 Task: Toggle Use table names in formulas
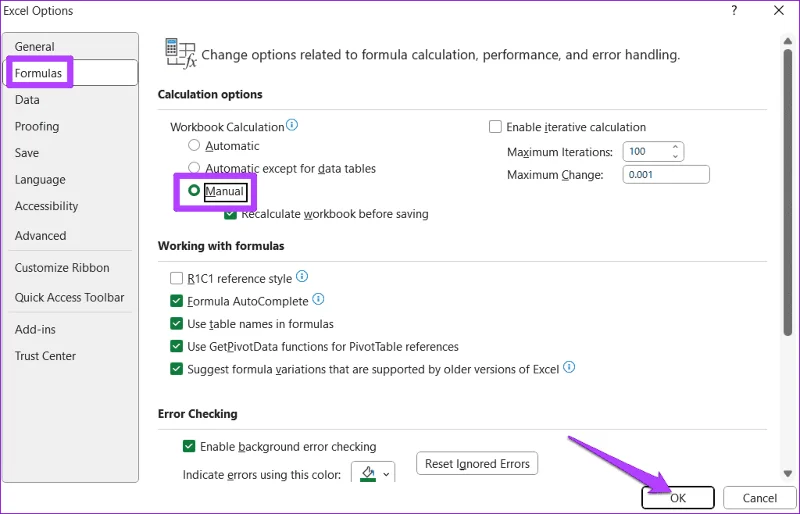(x=177, y=324)
